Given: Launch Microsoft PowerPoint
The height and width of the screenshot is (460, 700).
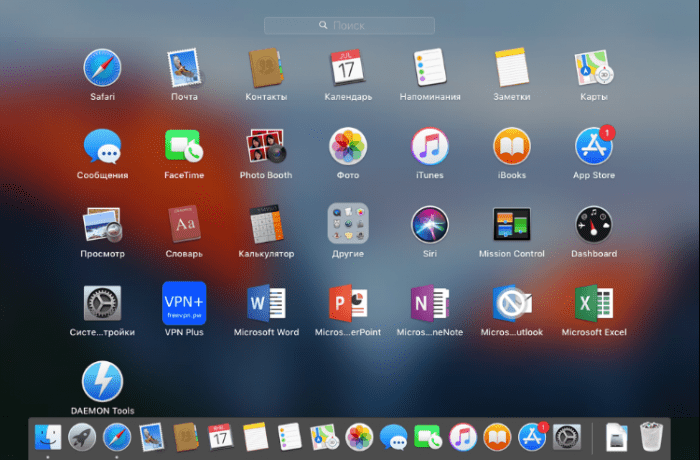Looking at the screenshot, I should (348, 303).
